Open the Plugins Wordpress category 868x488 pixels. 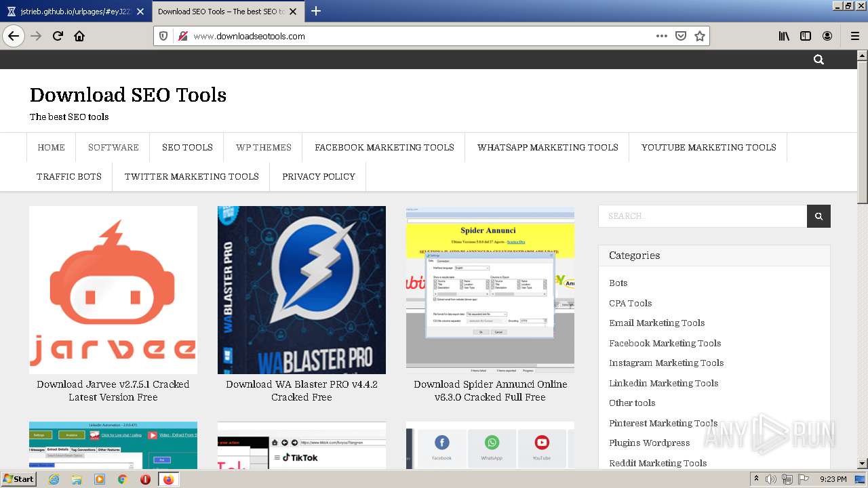click(x=650, y=443)
